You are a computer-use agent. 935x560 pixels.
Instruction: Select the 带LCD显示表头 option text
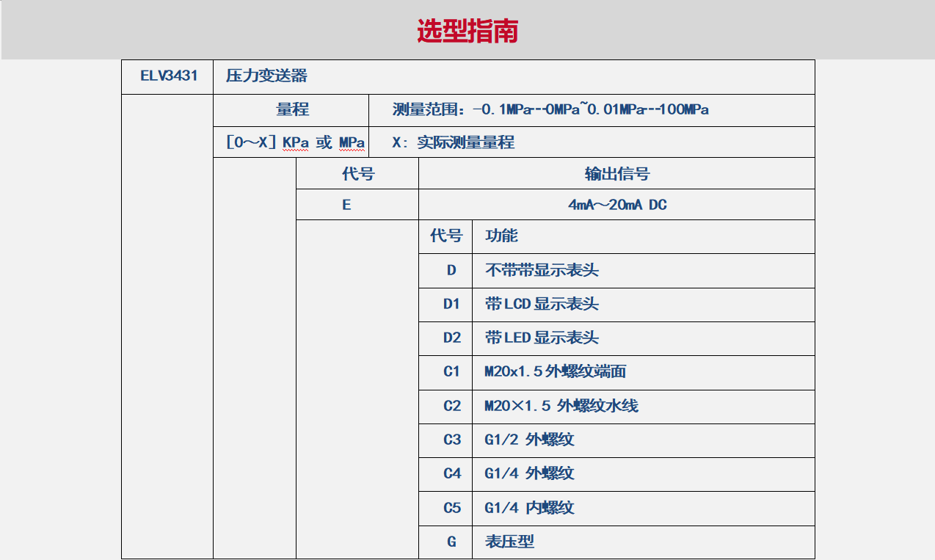coord(542,304)
